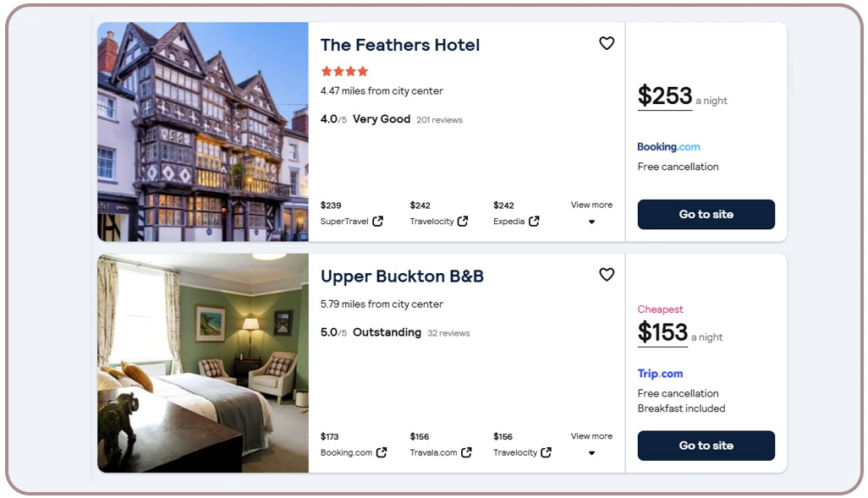
Task: Favorite The Feathers Hotel with heart icon
Action: click(x=607, y=43)
